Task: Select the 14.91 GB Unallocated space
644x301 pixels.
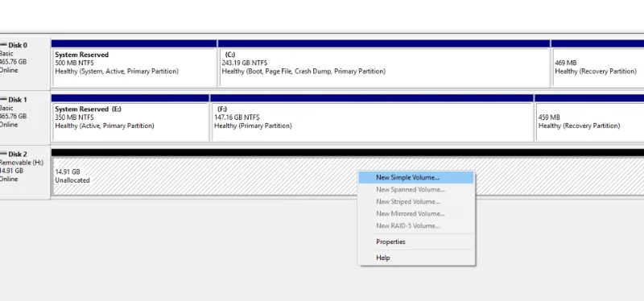Action: pos(348,173)
